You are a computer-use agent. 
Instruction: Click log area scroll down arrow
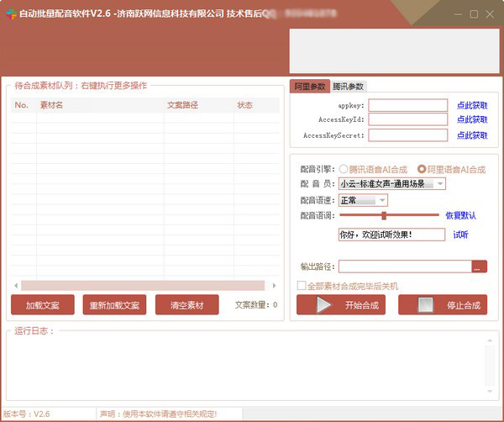click(490, 391)
